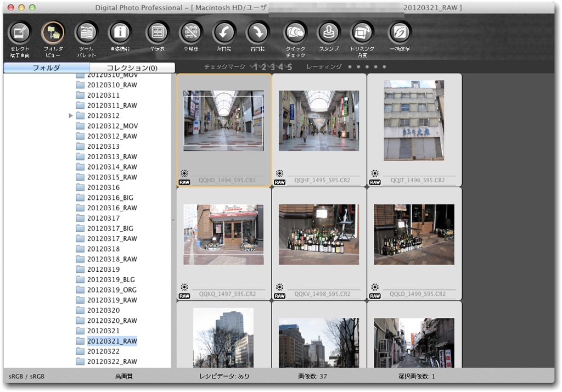
Task: Switch to the コレクション(0) tab
Action: point(132,68)
